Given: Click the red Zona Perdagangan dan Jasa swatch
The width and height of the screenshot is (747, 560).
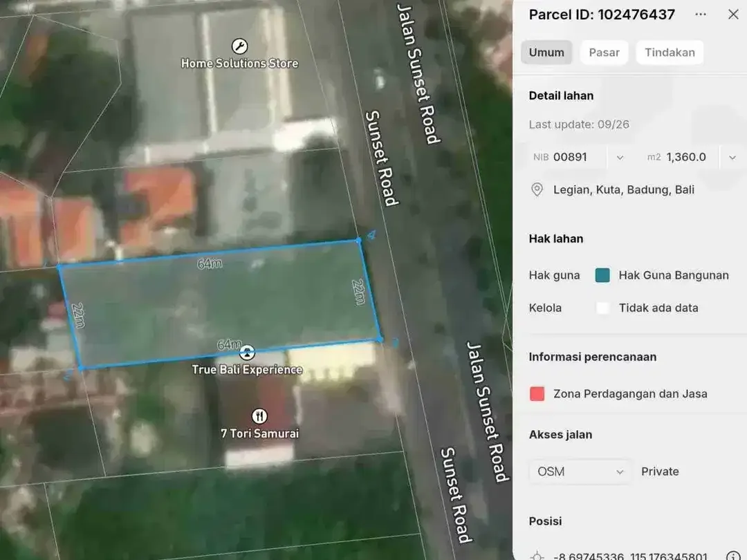Looking at the screenshot, I should (x=537, y=394).
